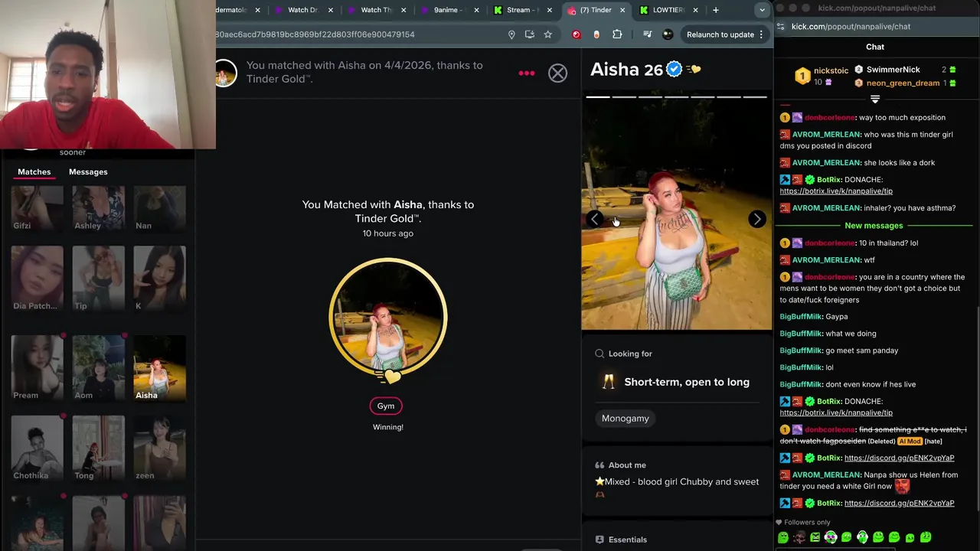Click the blue verified badge next to Aisha
This screenshot has height=551, width=980.
674,69
